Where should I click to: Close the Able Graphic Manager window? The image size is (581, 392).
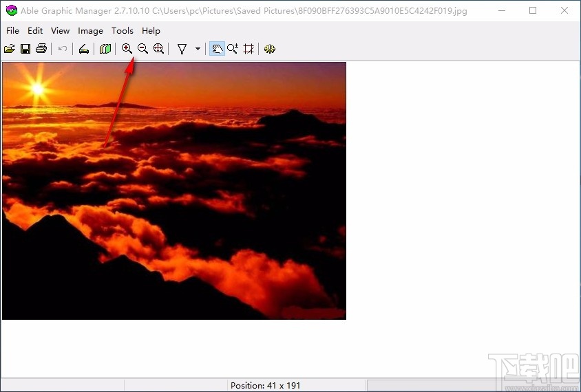click(x=564, y=10)
